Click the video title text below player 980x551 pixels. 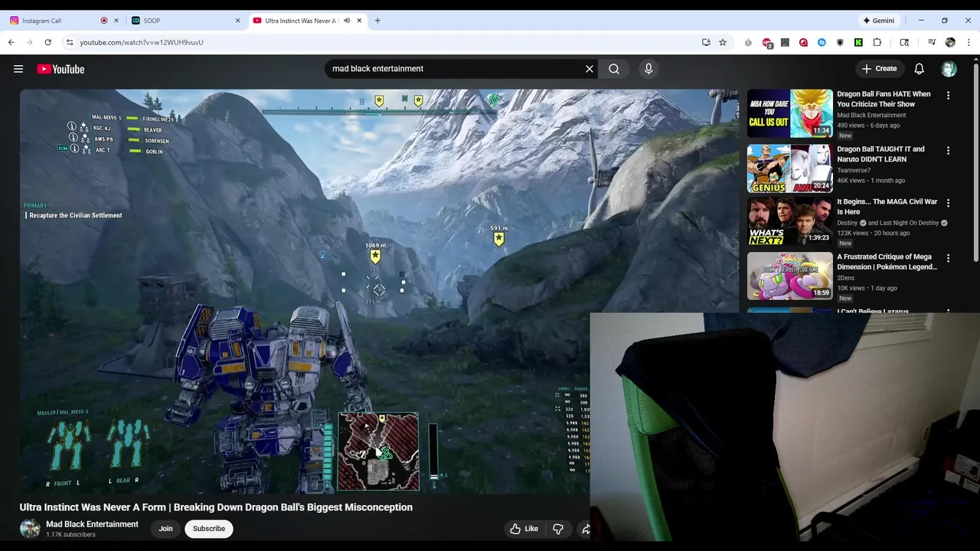[216, 507]
